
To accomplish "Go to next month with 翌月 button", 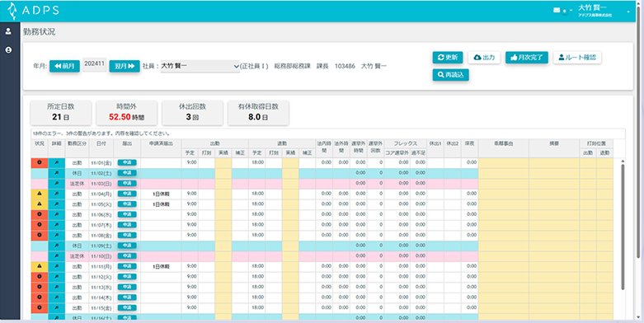I will pyautogui.click(x=125, y=66).
